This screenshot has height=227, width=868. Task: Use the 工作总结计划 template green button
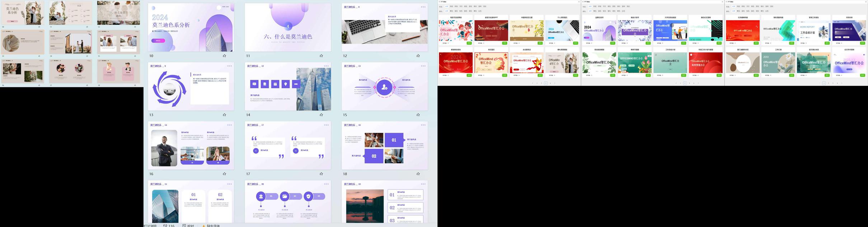tap(684, 75)
